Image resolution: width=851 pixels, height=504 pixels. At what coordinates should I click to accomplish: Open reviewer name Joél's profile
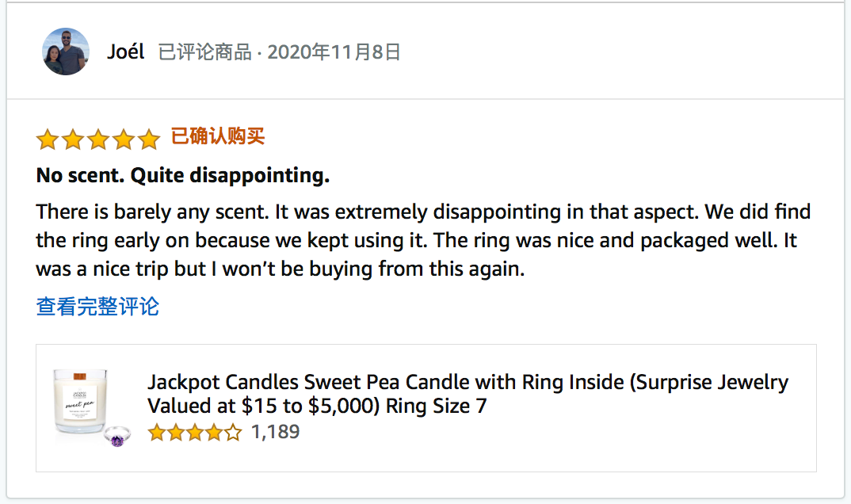126,52
